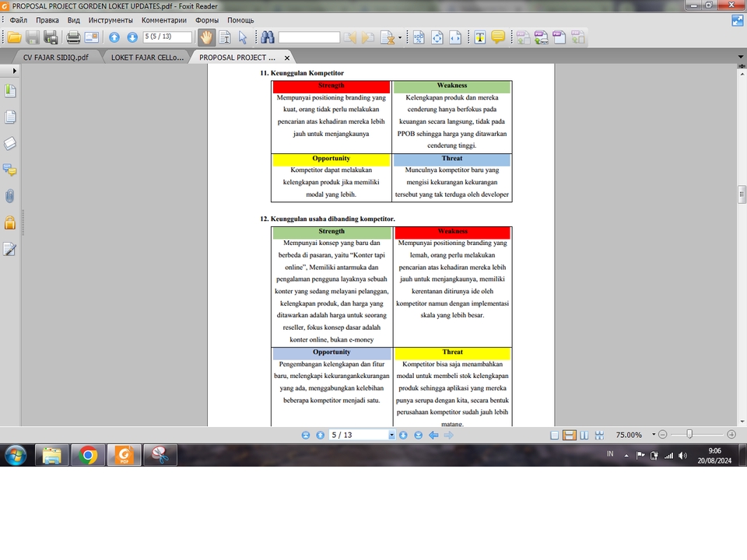Open the Комментарии menu
The height and width of the screenshot is (560, 747).
164,20
